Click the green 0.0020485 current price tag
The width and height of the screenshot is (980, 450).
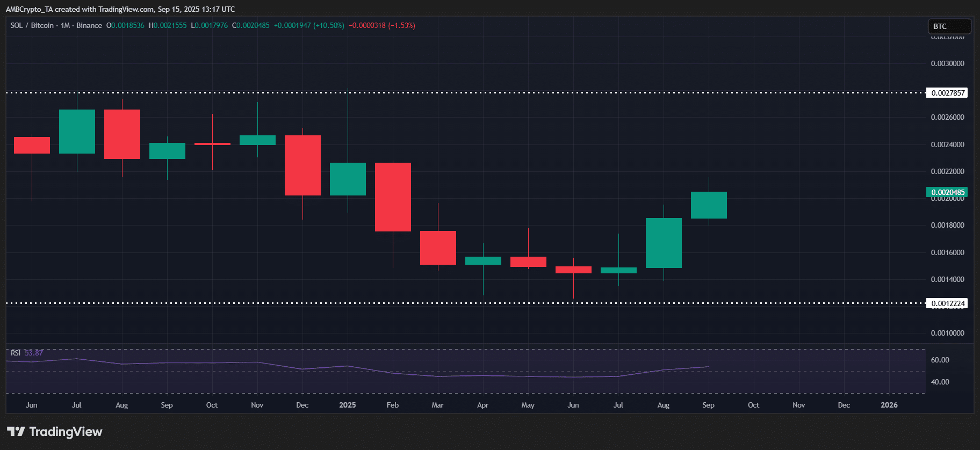coord(947,192)
